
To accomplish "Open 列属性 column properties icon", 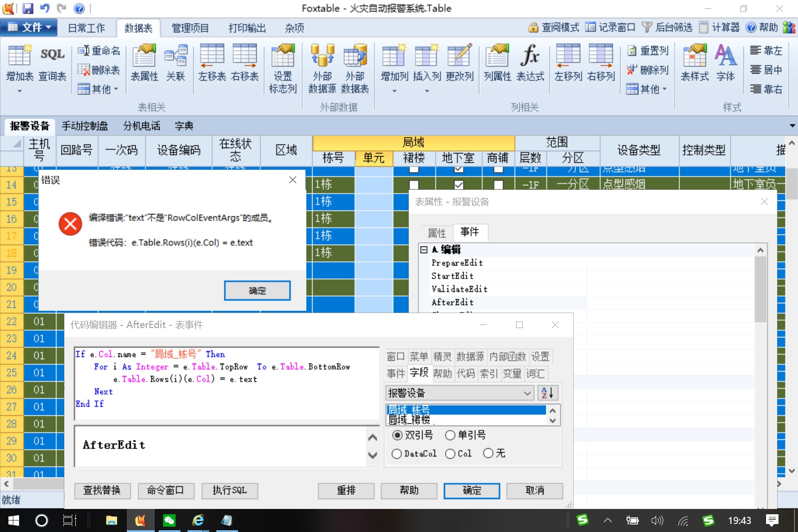I will click(497, 62).
